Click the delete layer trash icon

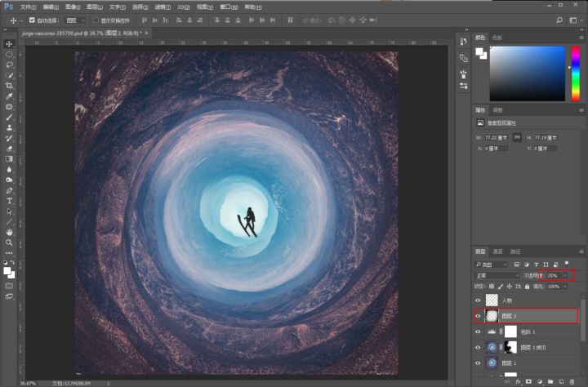click(572, 381)
